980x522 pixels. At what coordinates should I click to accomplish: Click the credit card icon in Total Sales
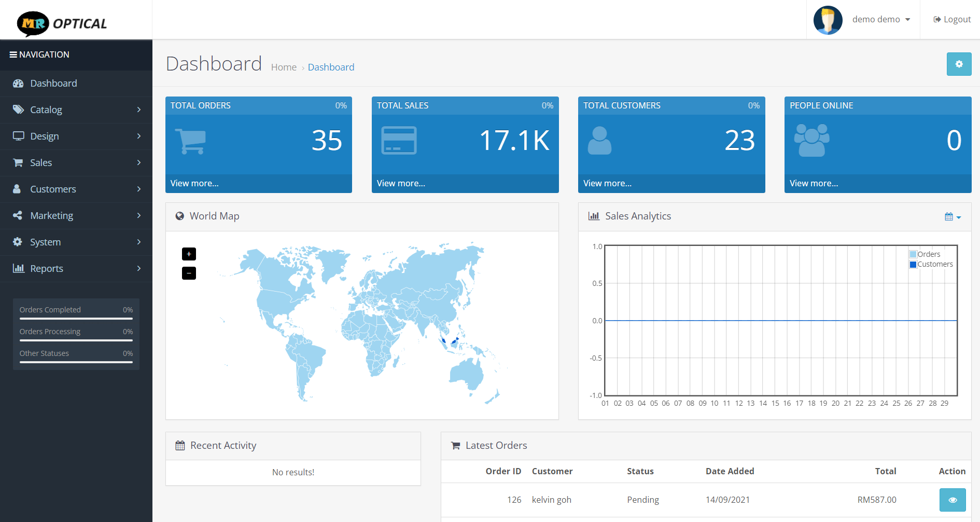tap(398, 140)
